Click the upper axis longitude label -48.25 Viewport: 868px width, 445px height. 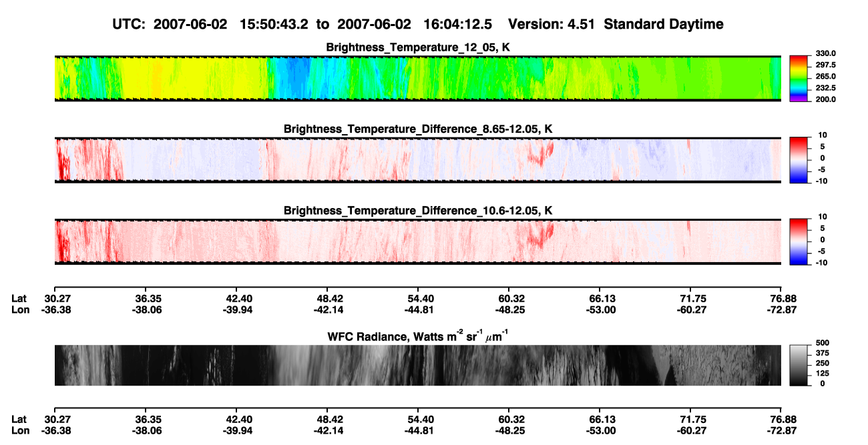(x=509, y=310)
